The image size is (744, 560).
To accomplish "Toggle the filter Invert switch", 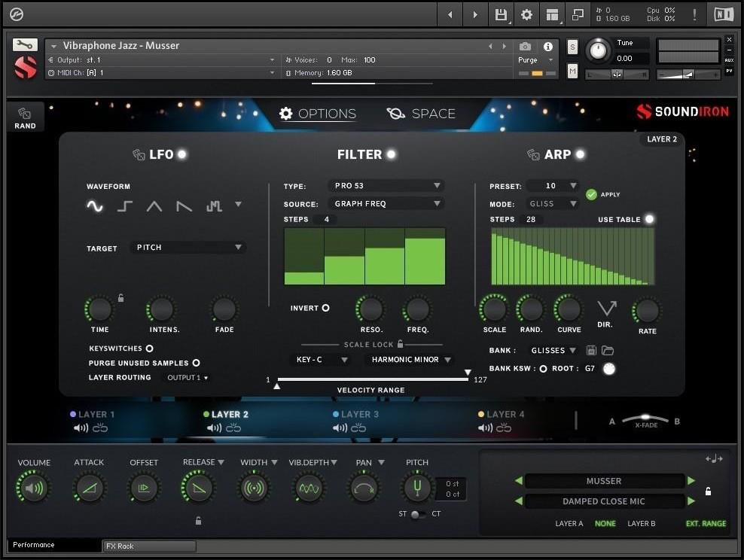I will [327, 308].
